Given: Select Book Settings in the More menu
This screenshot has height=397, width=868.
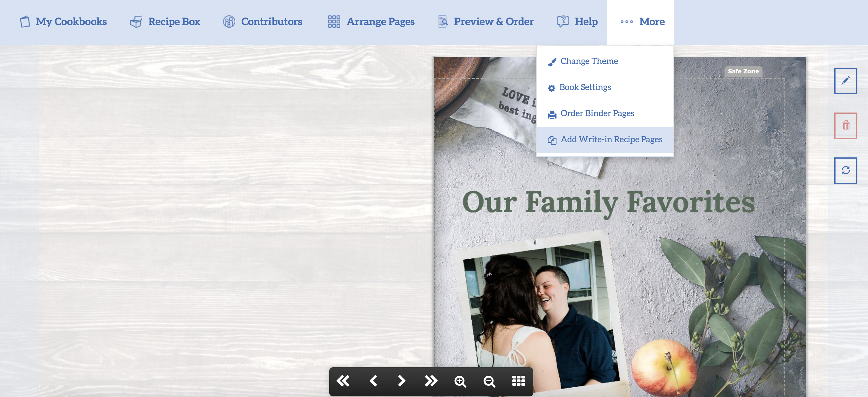Looking at the screenshot, I should tap(605, 88).
